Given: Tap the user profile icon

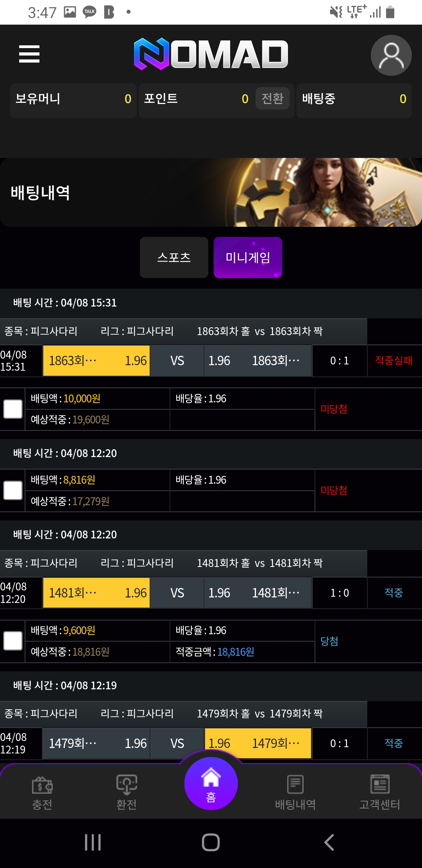Looking at the screenshot, I should 391,55.
